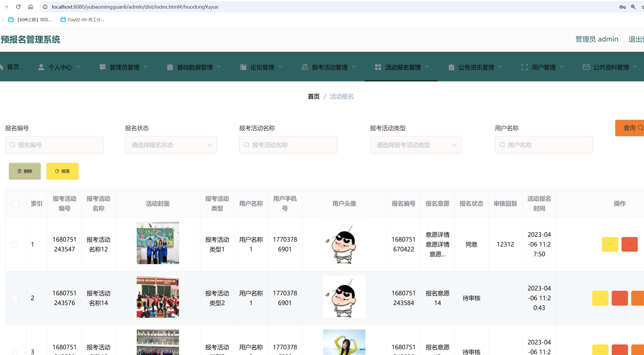Focus the 用户名称 input field
Screen dimensions: 644x355
544,145
